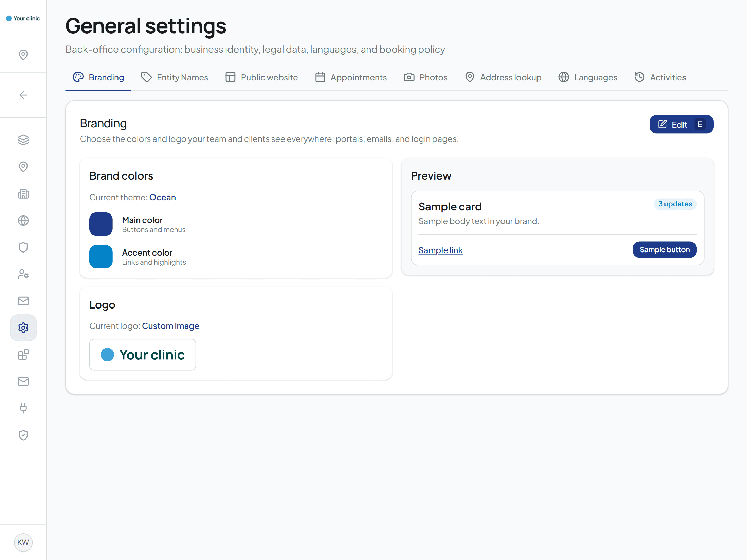Open the building icon in sidebar

tap(23, 194)
